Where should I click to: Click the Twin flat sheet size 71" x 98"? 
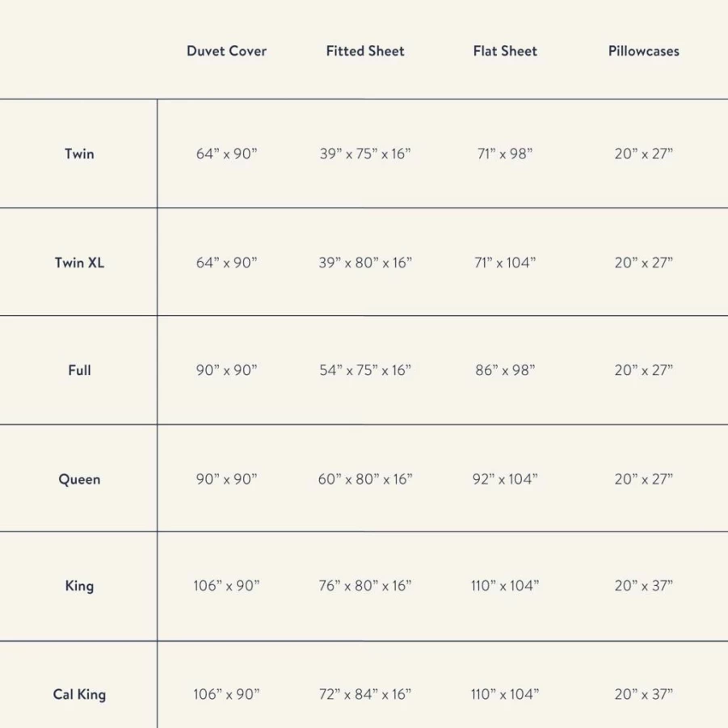pos(505,154)
